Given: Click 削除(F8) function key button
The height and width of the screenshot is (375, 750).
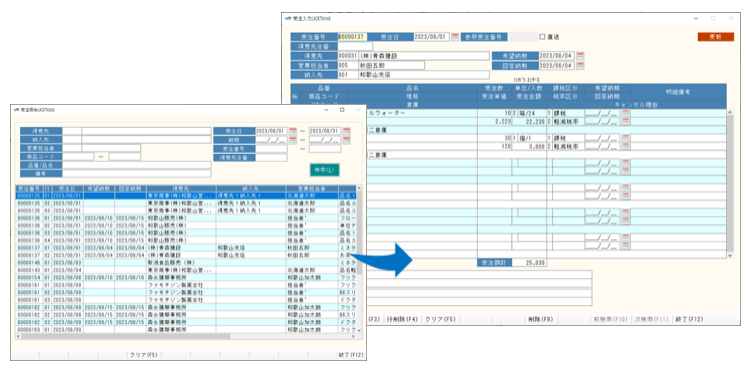Looking at the screenshot, I should tap(541, 319).
